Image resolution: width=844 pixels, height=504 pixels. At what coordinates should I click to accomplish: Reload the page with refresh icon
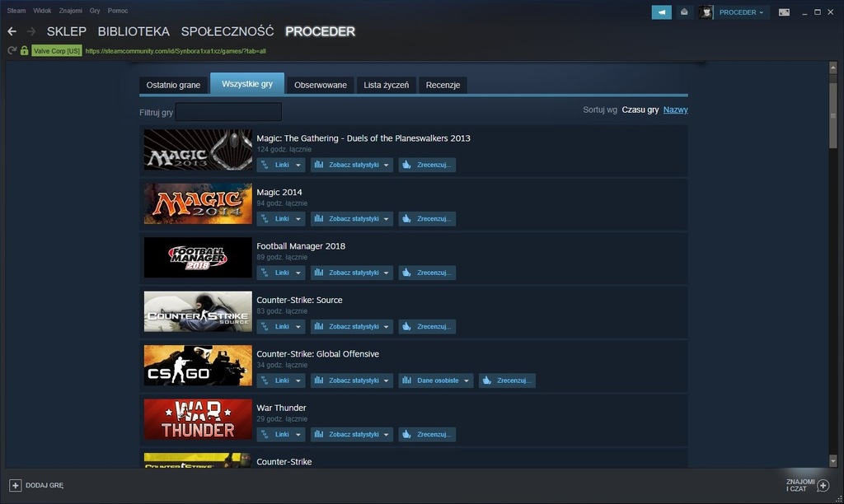(x=12, y=50)
